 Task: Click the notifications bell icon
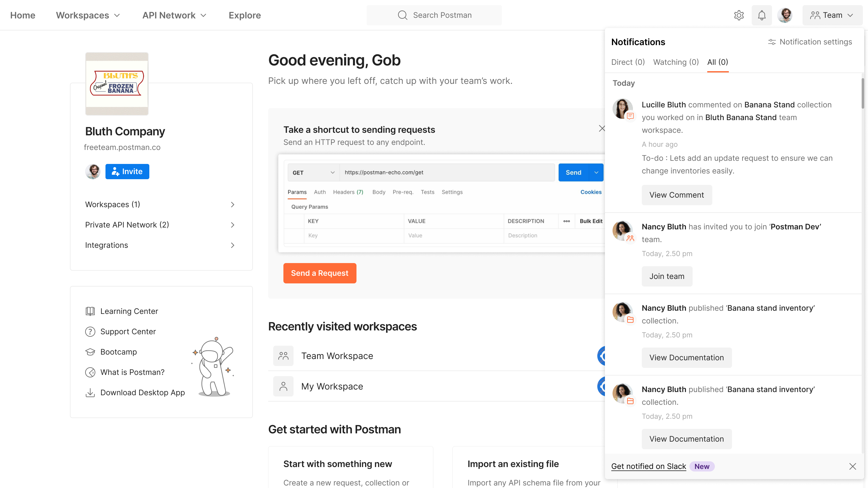pos(762,15)
